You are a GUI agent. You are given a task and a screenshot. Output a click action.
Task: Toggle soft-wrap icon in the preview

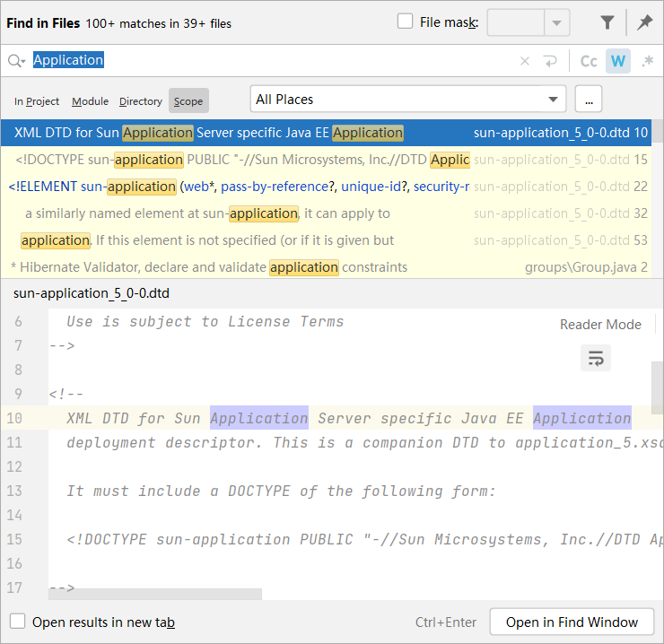[x=596, y=358]
